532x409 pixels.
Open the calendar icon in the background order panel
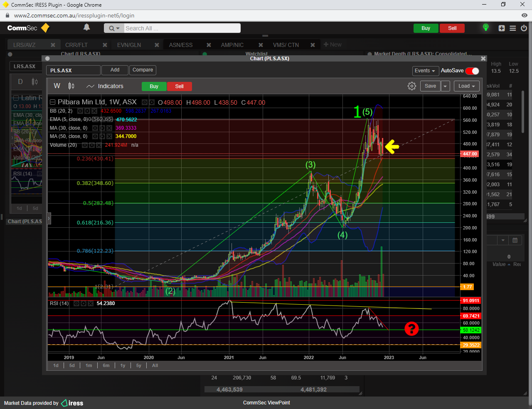(x=515, y=240)
